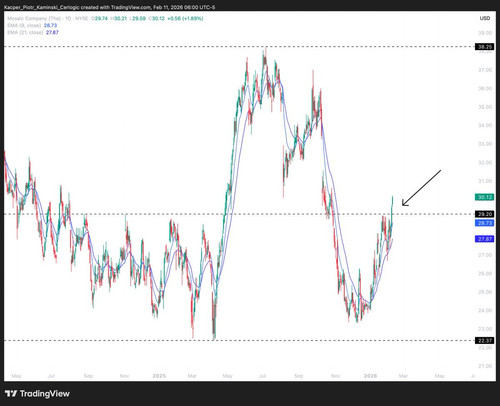
Task: Click the 2025 label on the time axis
Action: [x=159, y=376]
